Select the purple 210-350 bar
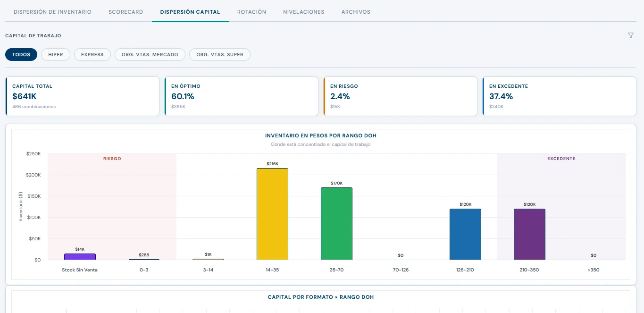644x313 pixels. (x=529, y=234)
